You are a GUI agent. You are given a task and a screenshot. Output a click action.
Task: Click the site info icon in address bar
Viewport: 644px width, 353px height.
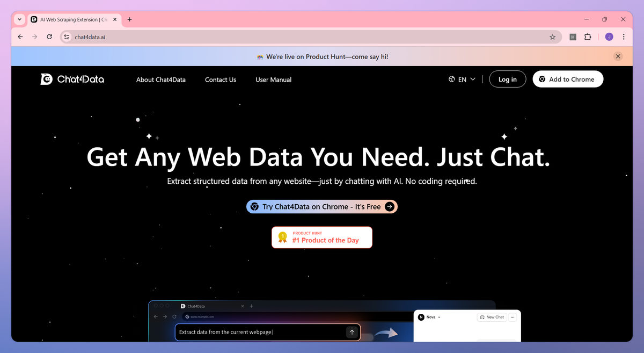tap(67, 37)
